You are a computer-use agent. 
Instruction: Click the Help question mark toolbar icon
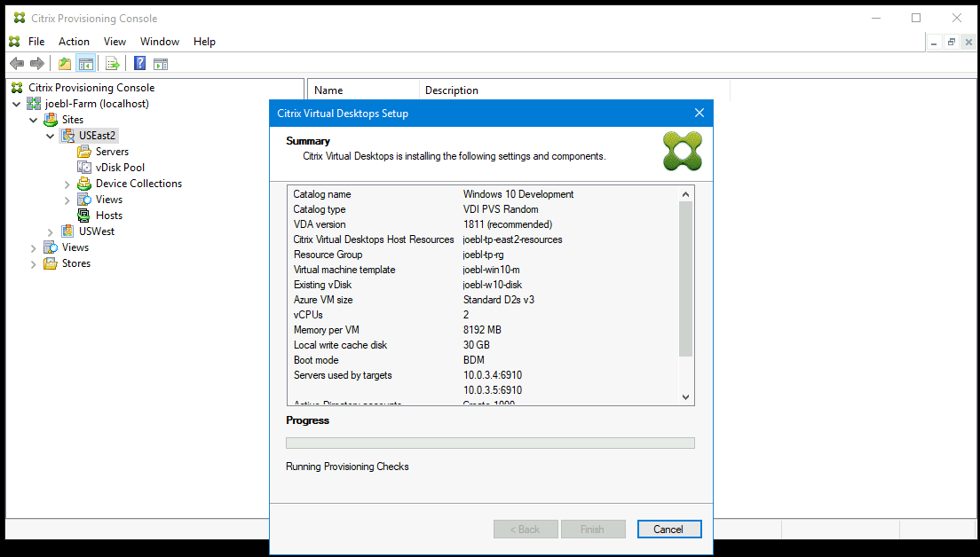pyautogui.click(x=139, y=63)
